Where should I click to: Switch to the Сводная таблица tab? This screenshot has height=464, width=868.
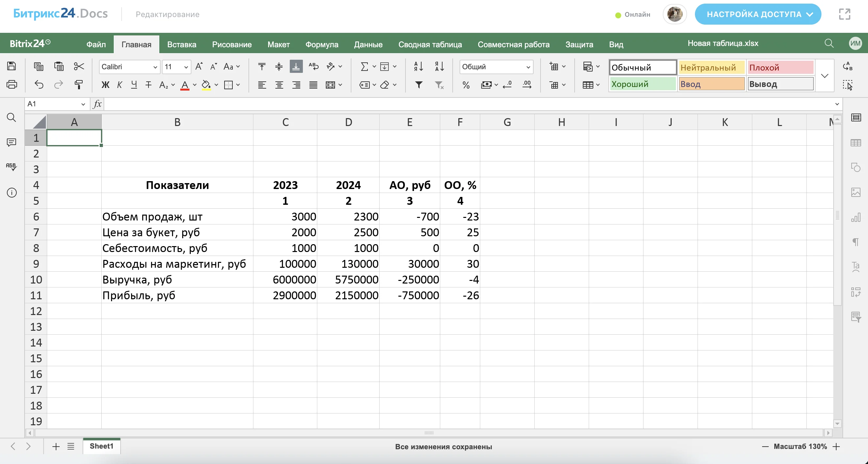point(430,44)
